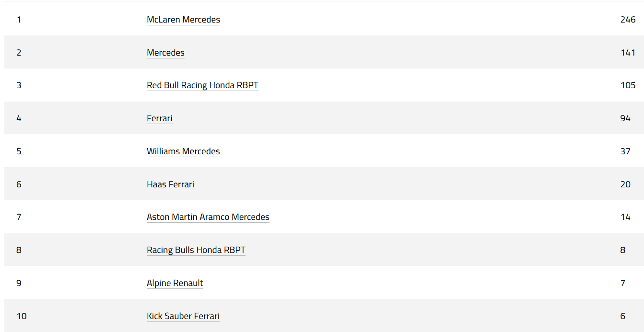Click the 37 points cell for Williams
Screen dimensions: 644x332
625,151
